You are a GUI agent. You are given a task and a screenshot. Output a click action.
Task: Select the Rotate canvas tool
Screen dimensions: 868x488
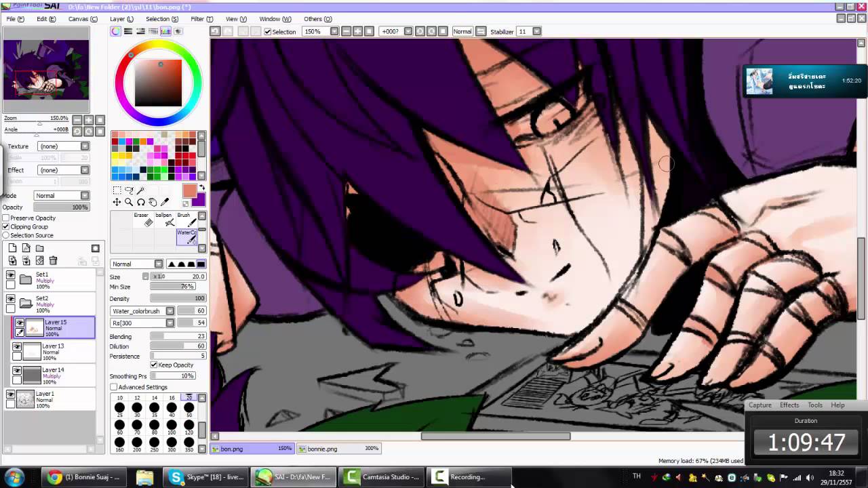click(140, 202)
